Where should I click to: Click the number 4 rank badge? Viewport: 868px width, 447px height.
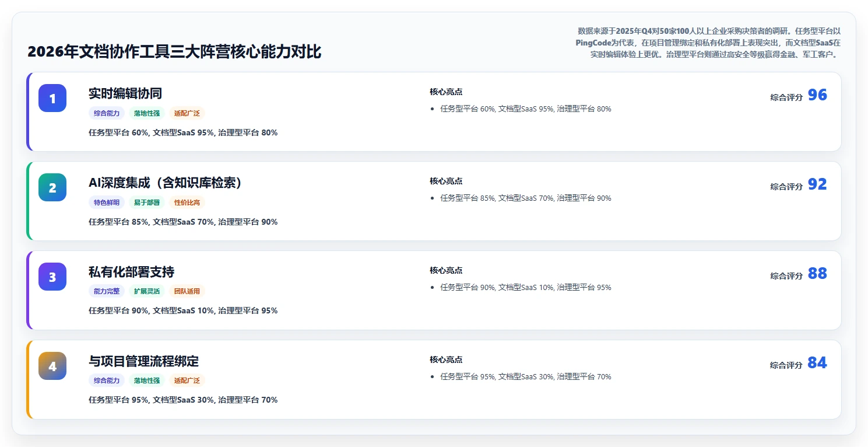(x=52, y=366)
